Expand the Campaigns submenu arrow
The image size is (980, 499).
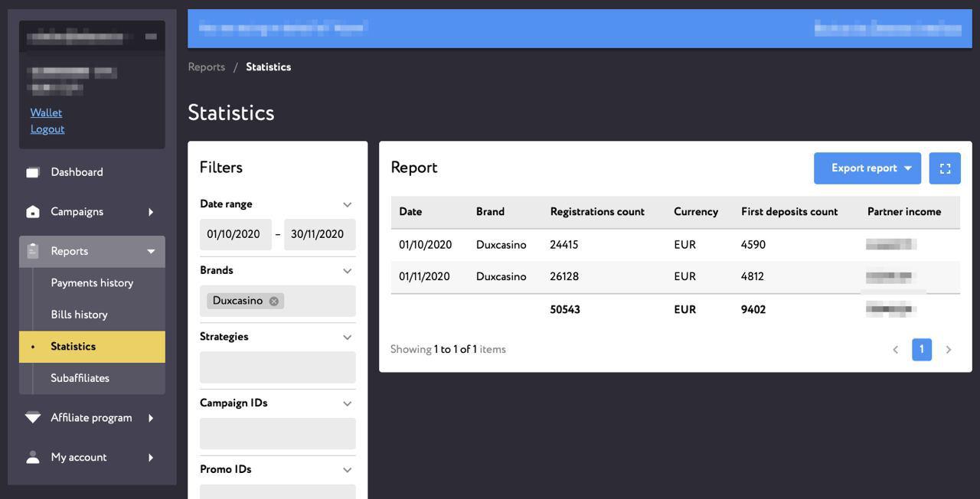coord(151,212)
